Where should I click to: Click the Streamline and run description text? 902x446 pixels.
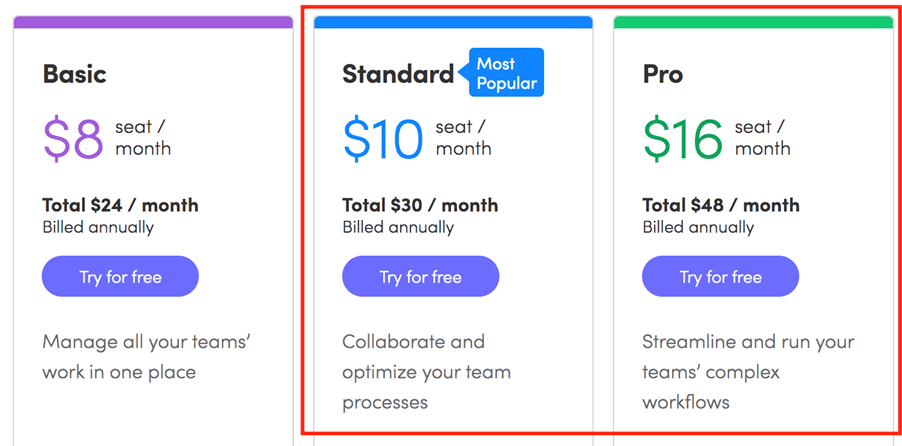748,372
